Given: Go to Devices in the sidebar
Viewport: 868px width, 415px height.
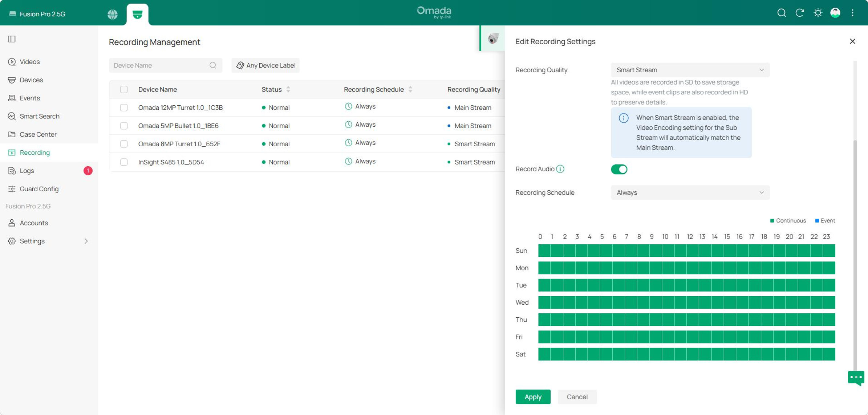Looking at the screenshot, I should (x=49, y=80).
